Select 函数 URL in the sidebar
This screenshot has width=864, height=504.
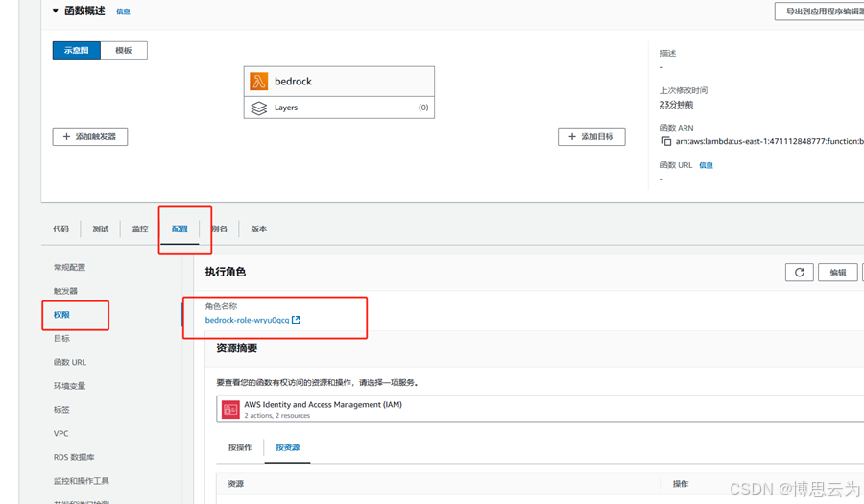70,362
